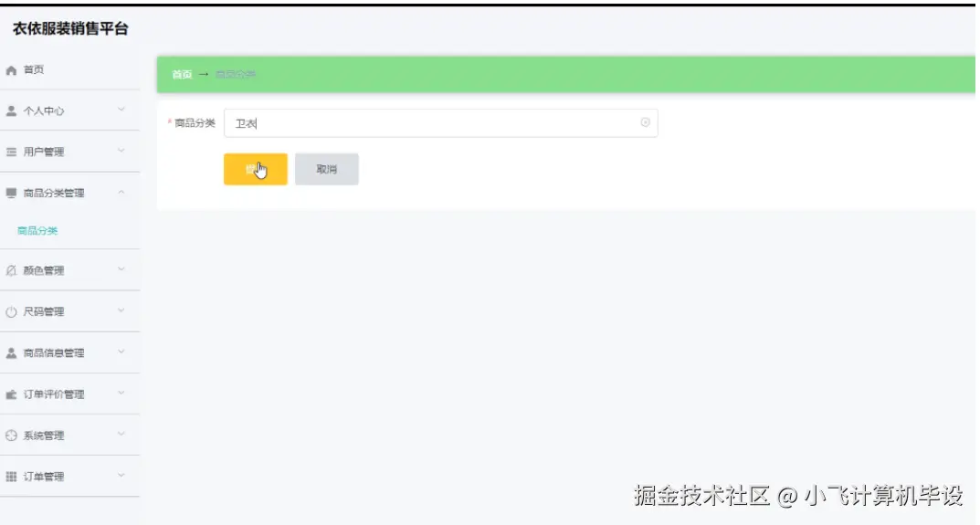This screenshot has width=980, height=525.
Task: Click the faded breadcrumb after the arrow
Action: click(x=236, y=74)
